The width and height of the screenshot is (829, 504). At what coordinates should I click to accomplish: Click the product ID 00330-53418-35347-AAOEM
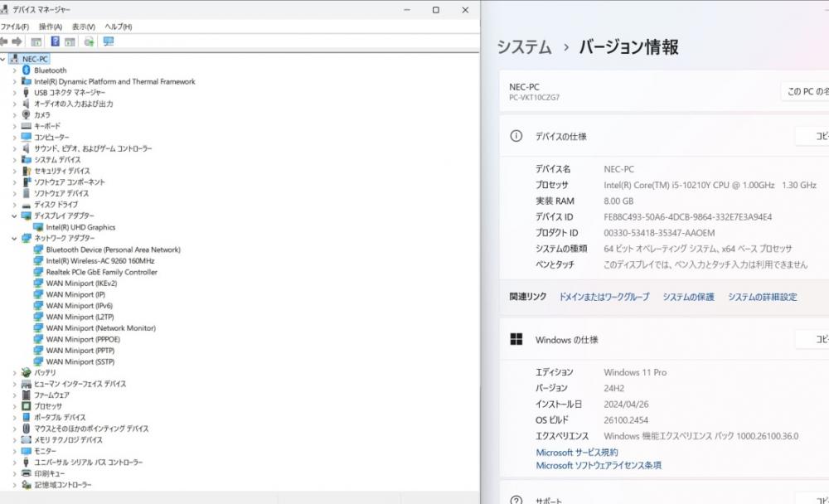click(x=659, y=233)
